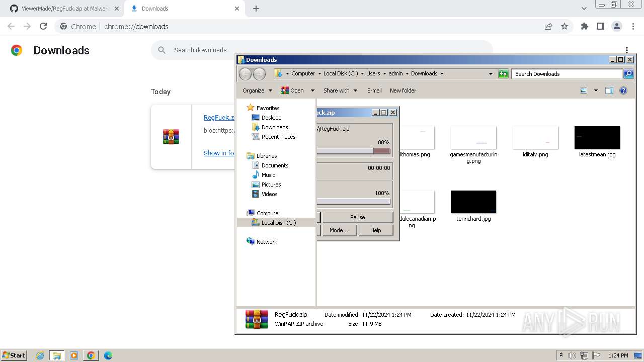This screenshot has width=644, height=362.
Task: Open Chrome profile avatar
Action: 616,26
